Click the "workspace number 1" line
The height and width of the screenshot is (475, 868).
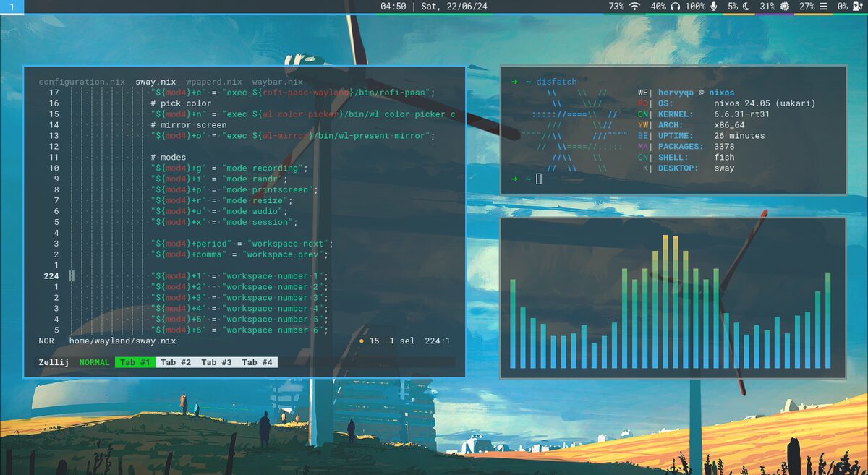tap(240, 276)
